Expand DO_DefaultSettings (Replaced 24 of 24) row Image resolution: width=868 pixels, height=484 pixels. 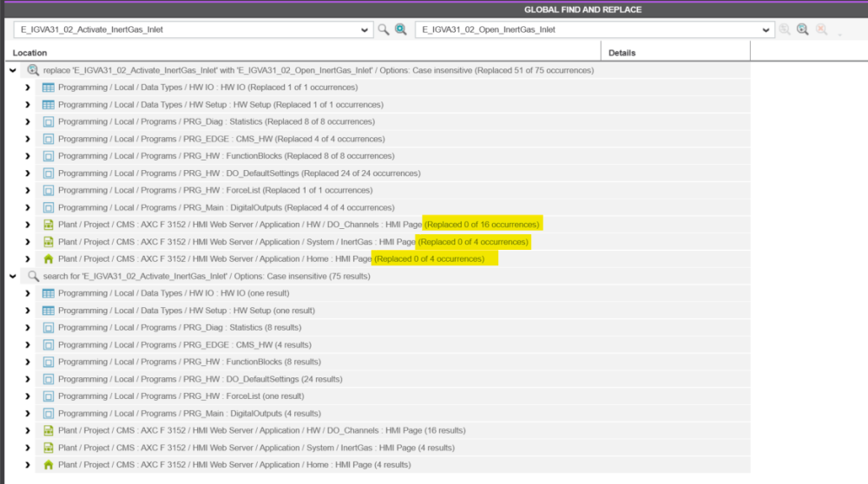pos(28,173)
